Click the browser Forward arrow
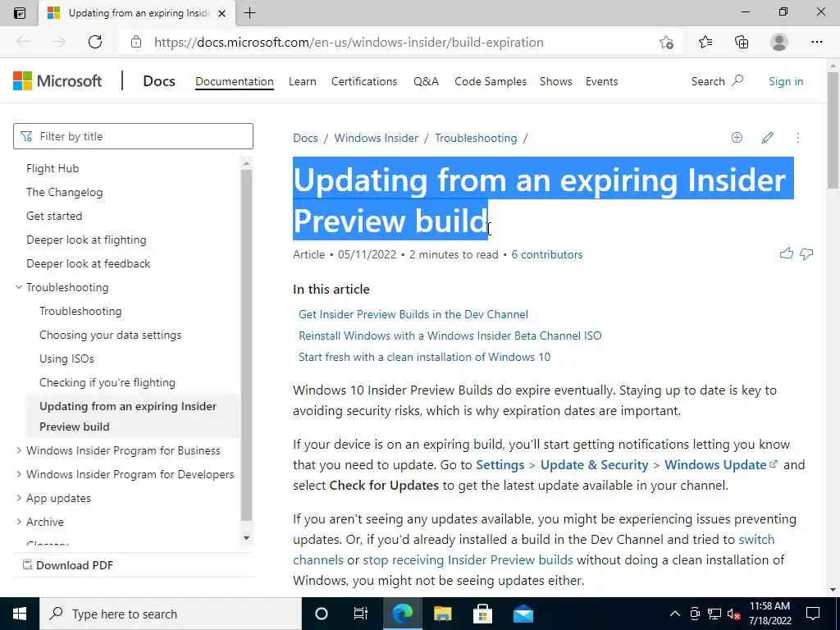 (x=59, y=42)
